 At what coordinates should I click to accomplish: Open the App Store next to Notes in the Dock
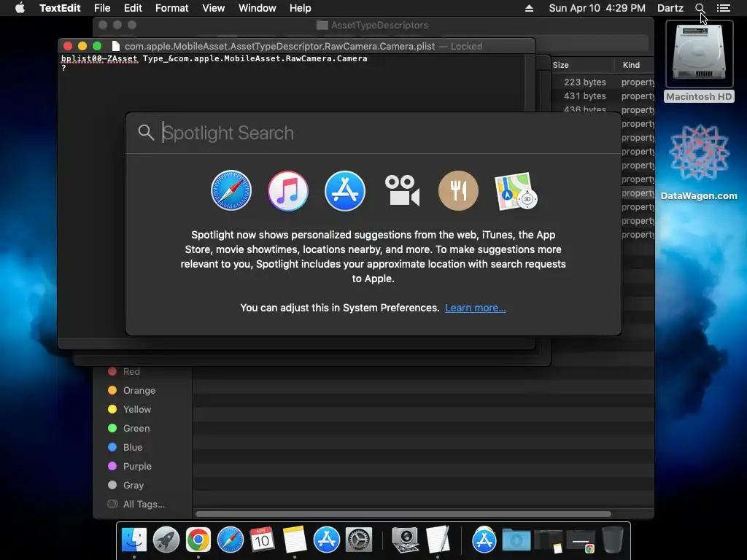326,540
